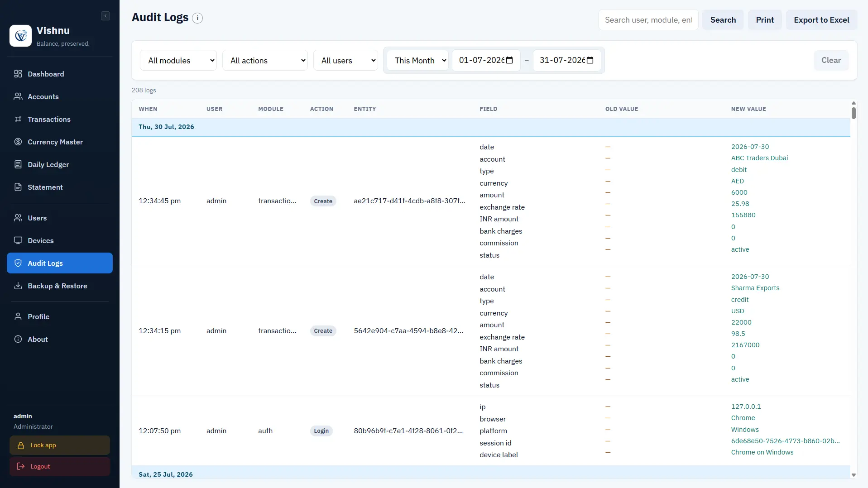Open the All modules dropdown
Image resolution: width=868 pixels, height=488 pixels.
[178, 60]
